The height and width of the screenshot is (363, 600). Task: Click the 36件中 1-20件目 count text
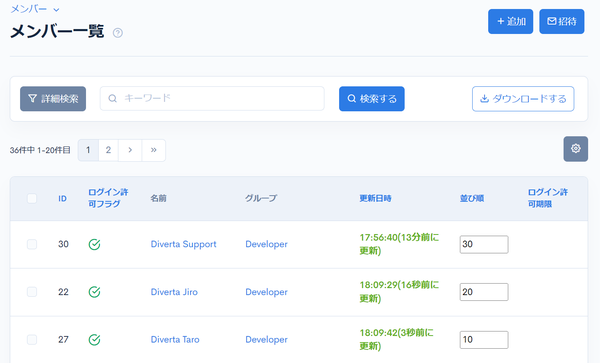(40, 150)
